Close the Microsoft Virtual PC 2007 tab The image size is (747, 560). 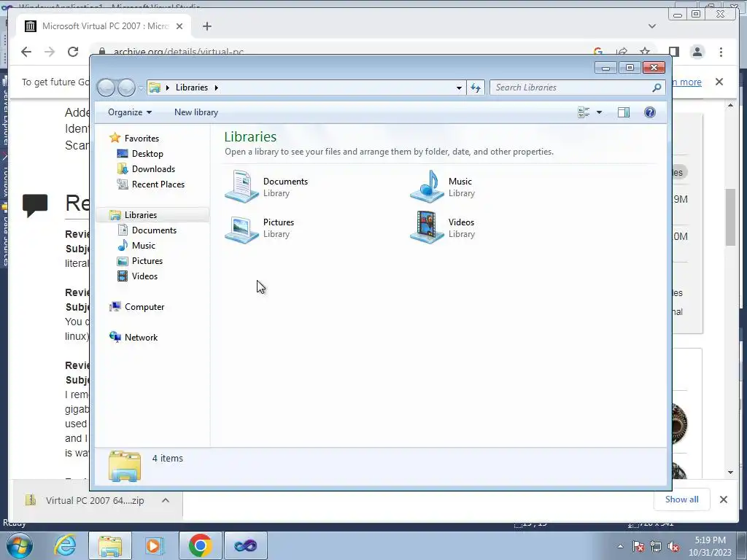[x=179, y=26]
